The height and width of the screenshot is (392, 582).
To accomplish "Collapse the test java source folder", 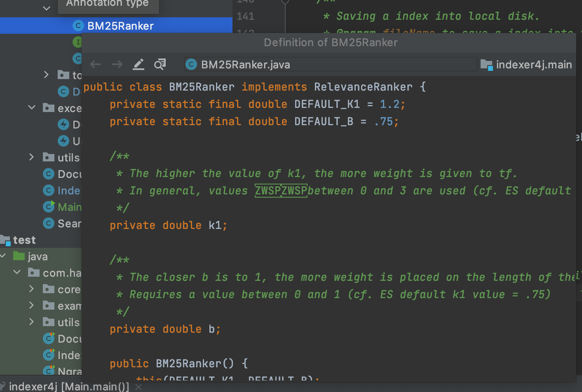I will (3, 256).
